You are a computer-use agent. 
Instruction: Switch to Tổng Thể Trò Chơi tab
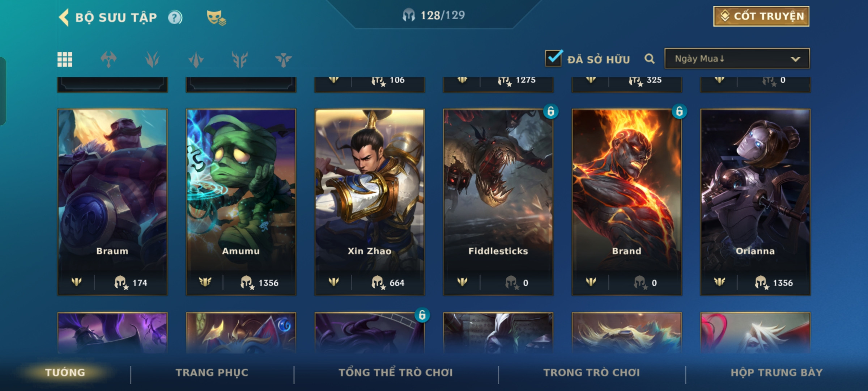tap(395, 373)
